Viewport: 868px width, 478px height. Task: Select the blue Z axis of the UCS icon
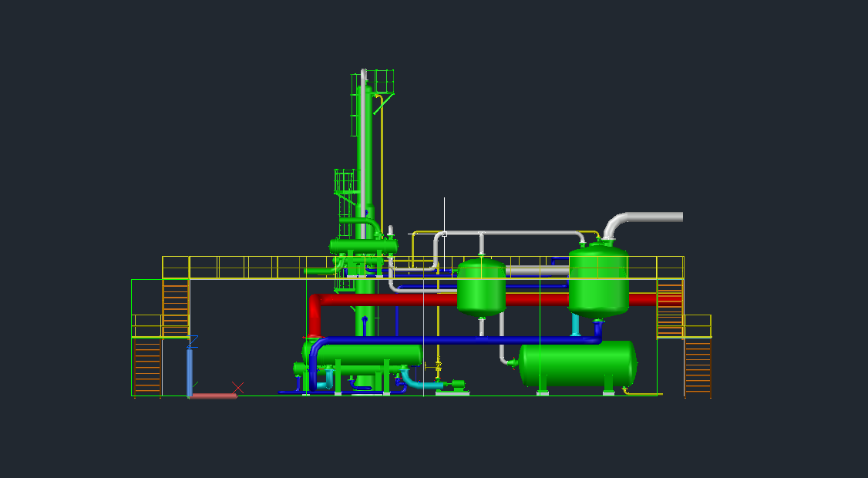point(190,372)
